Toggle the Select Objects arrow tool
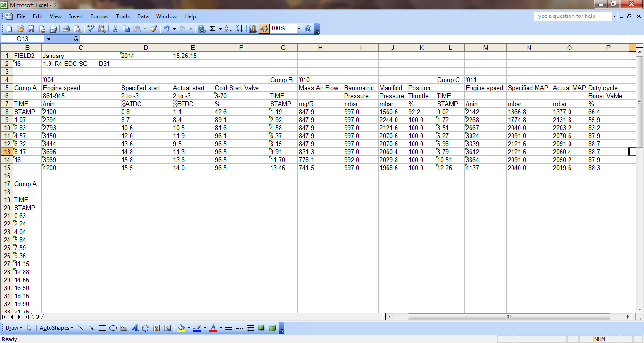 click(29, 328)
